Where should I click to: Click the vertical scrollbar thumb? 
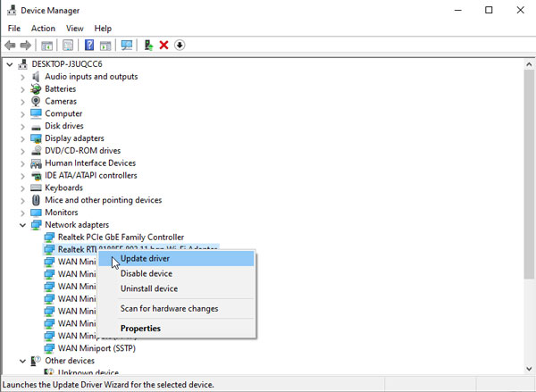coord(529,174)
